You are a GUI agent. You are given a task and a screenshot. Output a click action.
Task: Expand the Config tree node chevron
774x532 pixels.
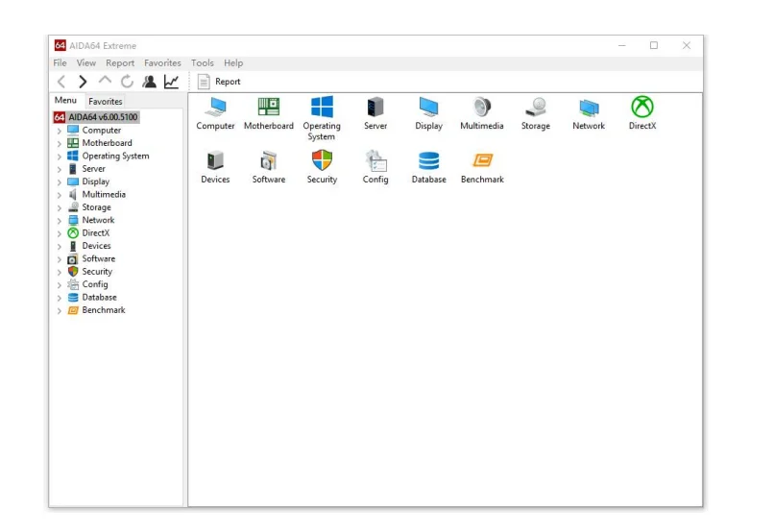(60, 285)
